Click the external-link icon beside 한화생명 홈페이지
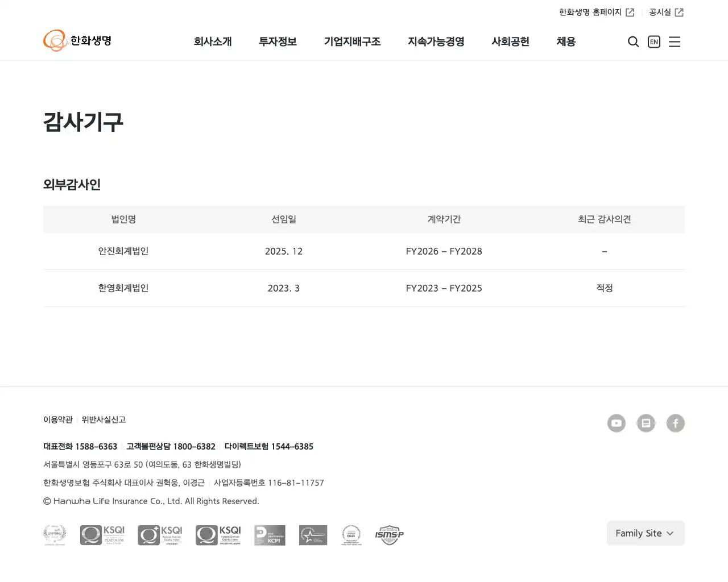The image size is (728, 582). 631,11
